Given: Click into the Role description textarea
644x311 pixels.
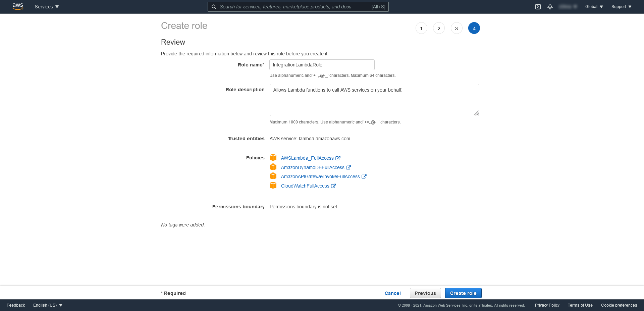Looking at the screenshot, I should (374, 100).
